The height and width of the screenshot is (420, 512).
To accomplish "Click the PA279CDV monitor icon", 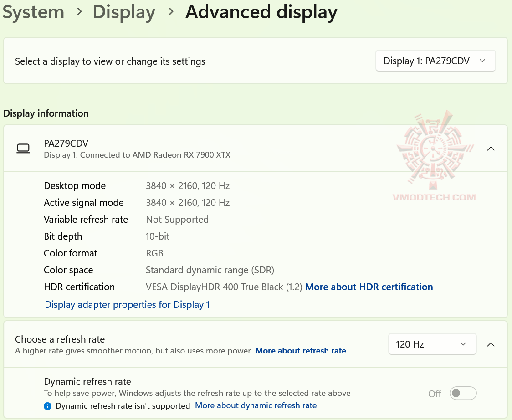I will (23, 149).
